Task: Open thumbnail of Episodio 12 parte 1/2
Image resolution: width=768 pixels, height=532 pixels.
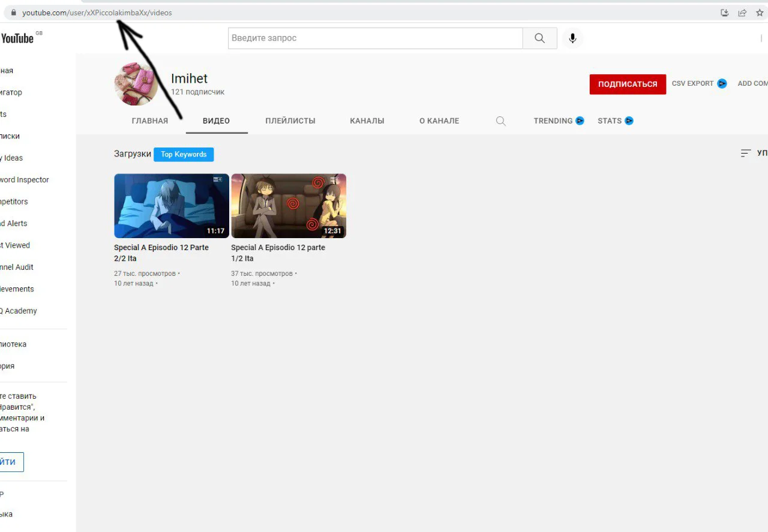Action: tap(289, 206)
